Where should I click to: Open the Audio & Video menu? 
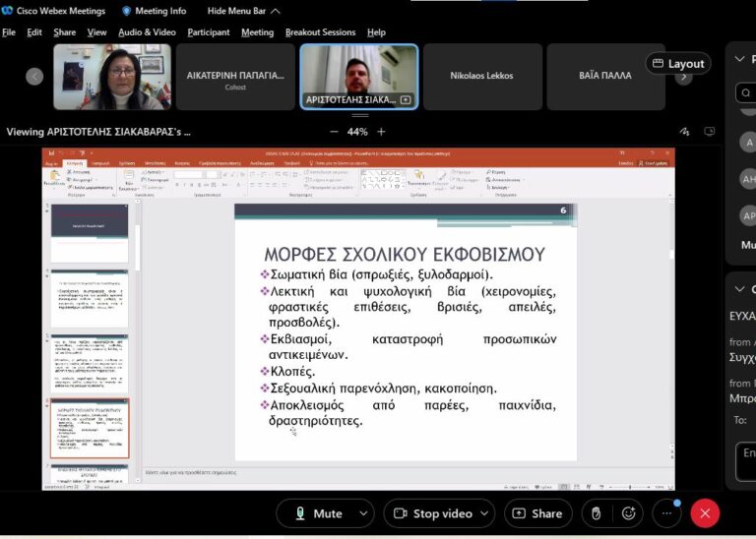[x=147, y=32]
